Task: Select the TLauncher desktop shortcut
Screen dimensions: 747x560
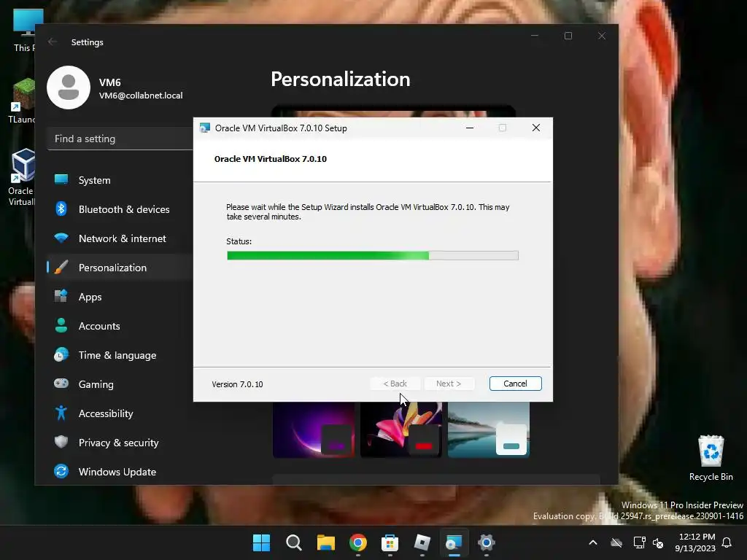Action: 22,101
